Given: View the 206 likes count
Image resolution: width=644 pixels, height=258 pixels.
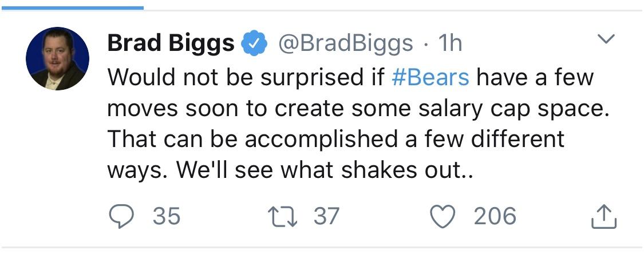Looking at the screenshot, I should click(x=495, y=216).
